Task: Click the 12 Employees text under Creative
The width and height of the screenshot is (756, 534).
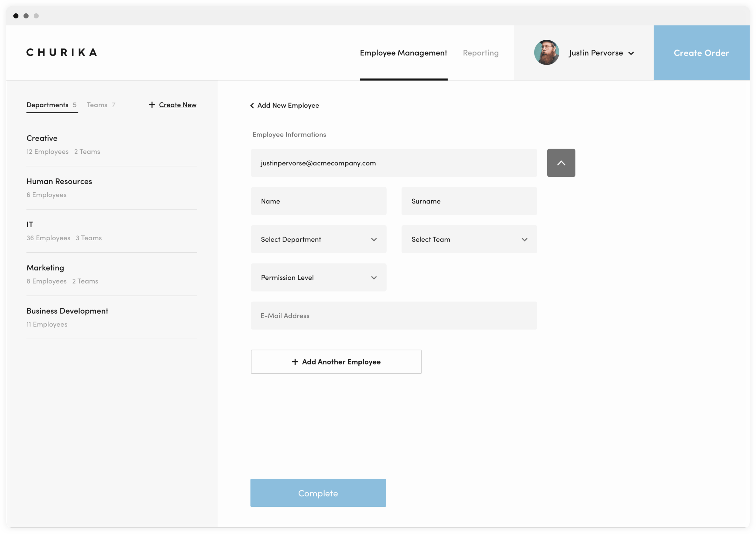Action: [47, 152]
